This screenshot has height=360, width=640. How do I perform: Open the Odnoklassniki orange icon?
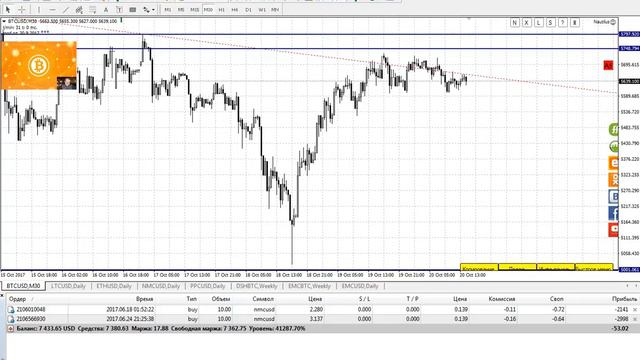[614, 180]
